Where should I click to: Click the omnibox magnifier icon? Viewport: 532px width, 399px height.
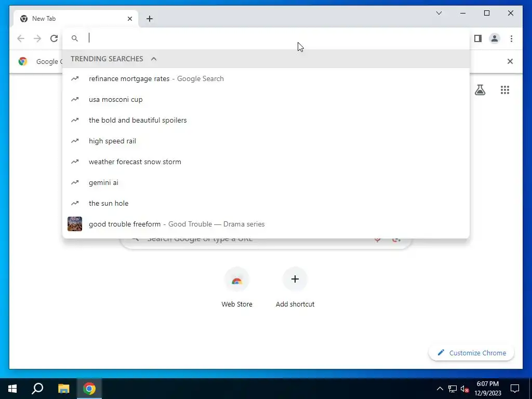(75, 38)
